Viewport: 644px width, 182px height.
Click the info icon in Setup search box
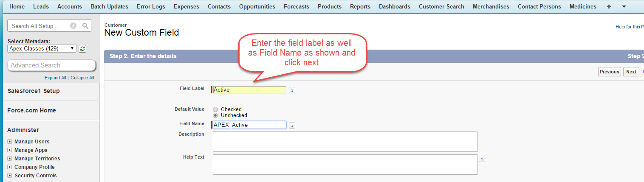(x=73, y=26)
